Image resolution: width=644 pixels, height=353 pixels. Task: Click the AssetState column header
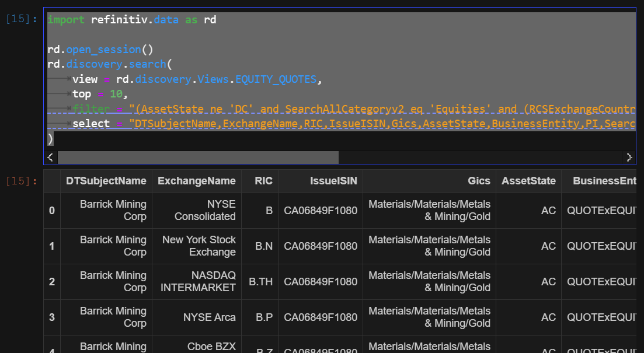point(528,181)
